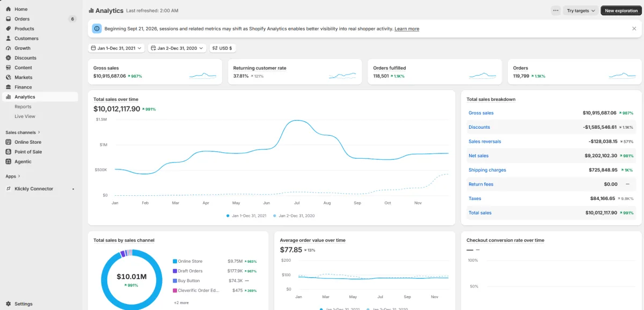Open the Products tag icon
This screenshot has height=310, width=644.
click(9, 28)
